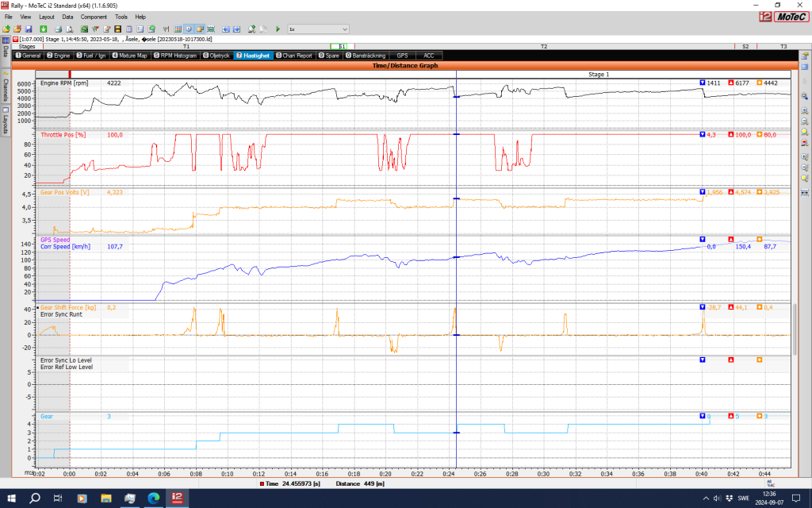The height and width of the screenshot is (508, 812).
Task: Expand the Data side panel
Action: coord(6,52)
